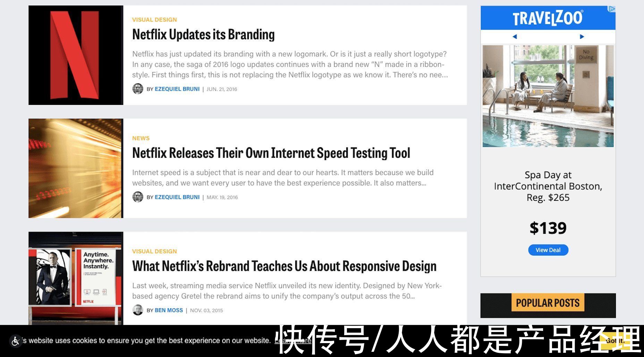This screenshot has height=357, width=644.
Task: Click Learn more link in cookie banner
Action: 293,341
